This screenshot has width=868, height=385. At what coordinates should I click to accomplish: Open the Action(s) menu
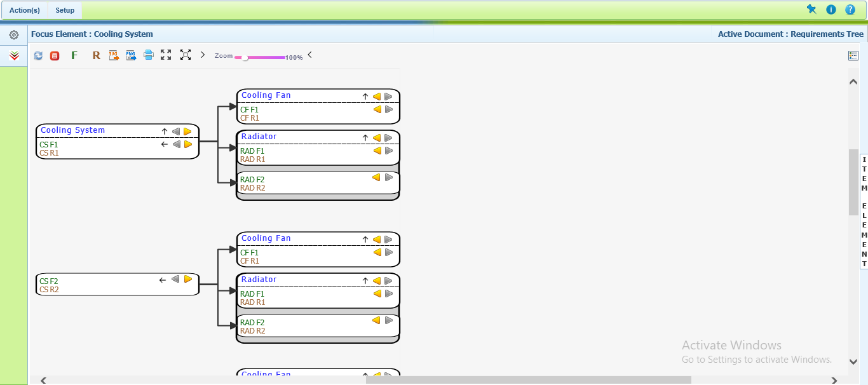click(25, 10)
